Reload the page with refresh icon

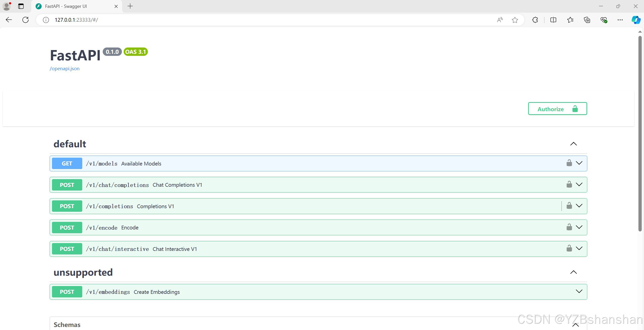coord(25,20)
